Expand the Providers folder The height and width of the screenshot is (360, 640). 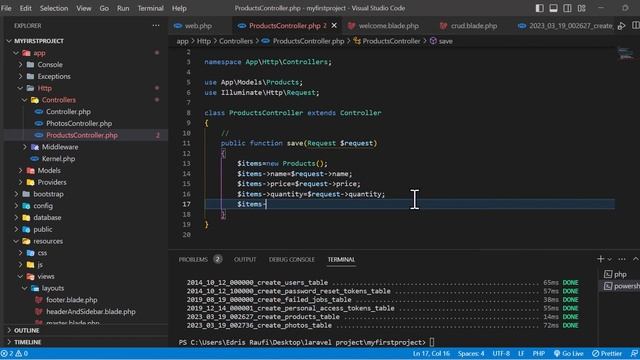pyautogui.click(x=52, y=182)
